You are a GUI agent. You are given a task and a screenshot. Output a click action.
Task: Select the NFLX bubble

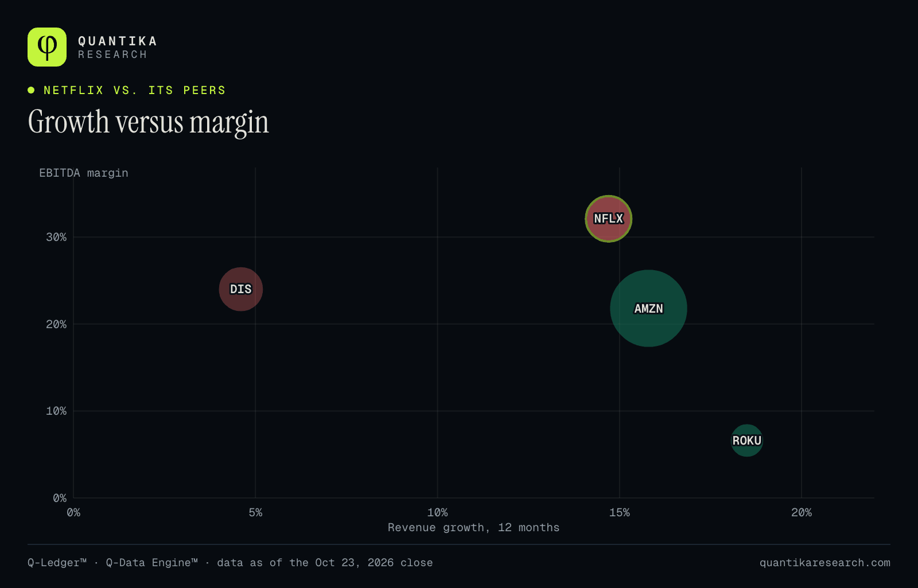(608, 219)
